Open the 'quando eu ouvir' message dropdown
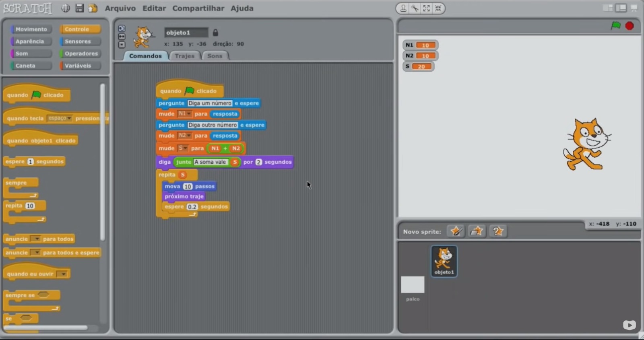 click(62, 274)
